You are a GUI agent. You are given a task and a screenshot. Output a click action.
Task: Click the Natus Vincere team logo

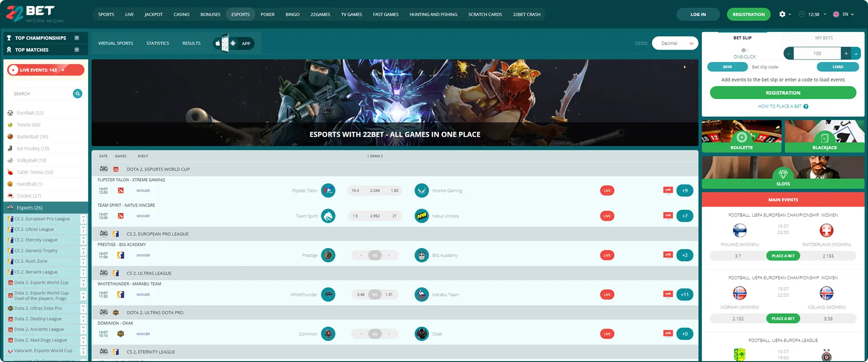422,216
